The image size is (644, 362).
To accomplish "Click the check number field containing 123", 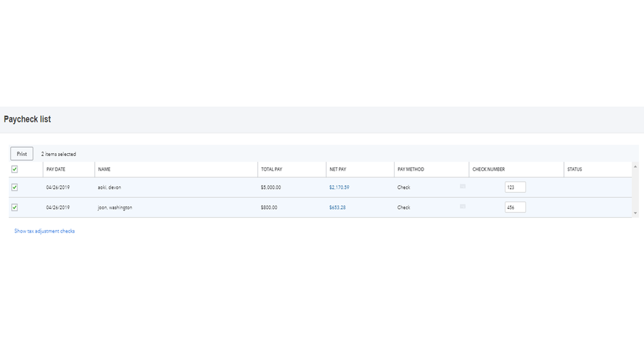I will click(514, 187).
